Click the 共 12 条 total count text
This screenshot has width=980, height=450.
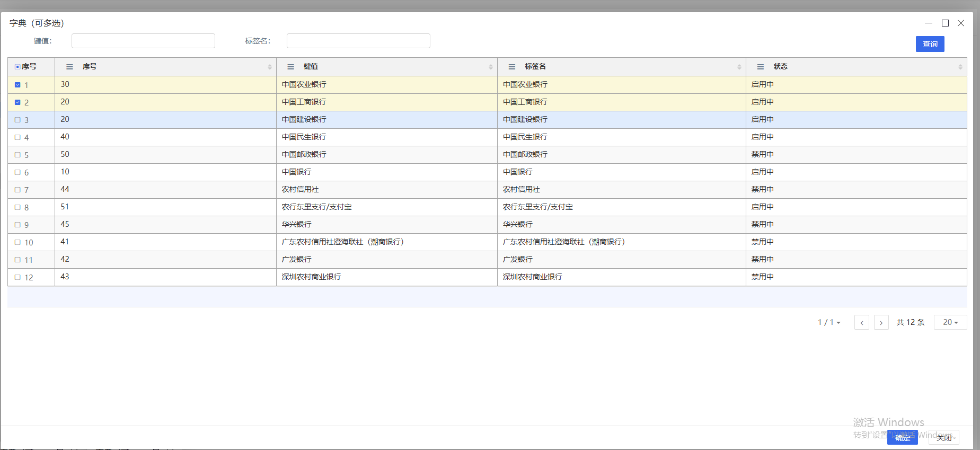coord(911,322)
